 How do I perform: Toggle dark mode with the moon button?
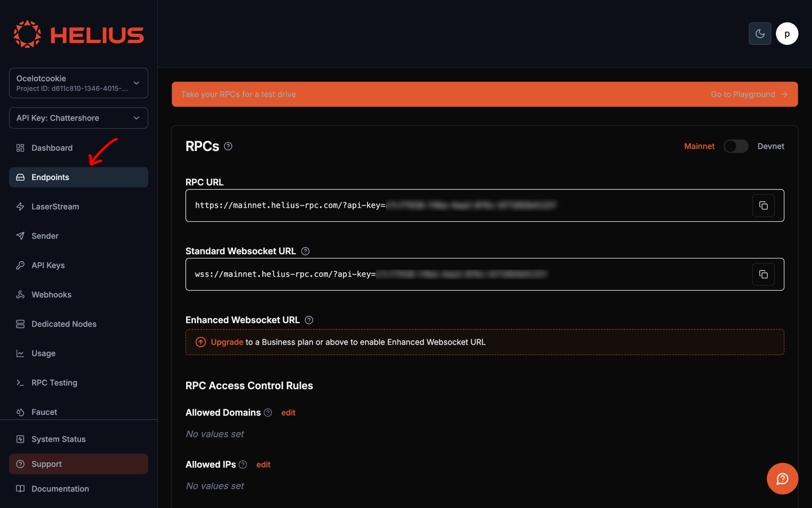tap(760, 33)
